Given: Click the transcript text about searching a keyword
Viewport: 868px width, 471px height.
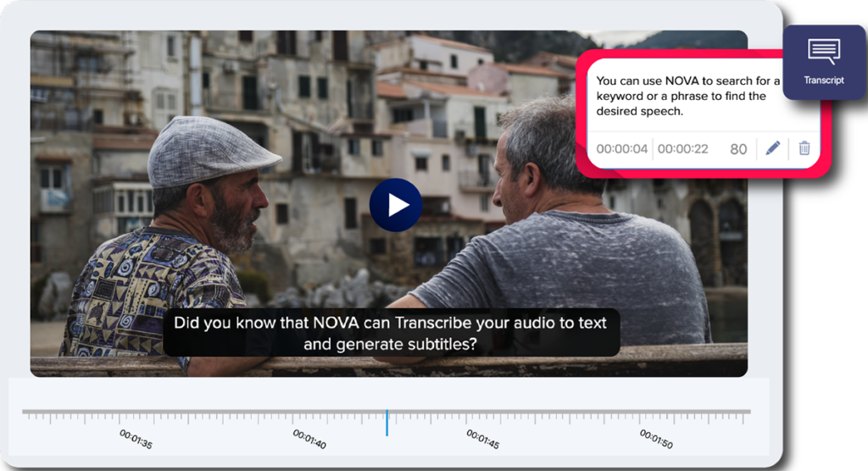Looking at the screenshot, I should point(688,96).
